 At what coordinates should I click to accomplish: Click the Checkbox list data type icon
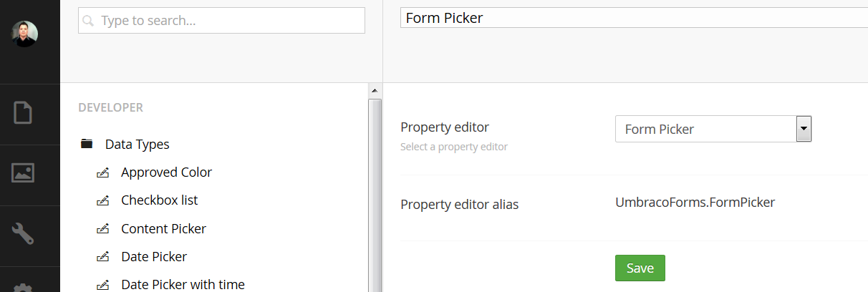coord(102,200)
